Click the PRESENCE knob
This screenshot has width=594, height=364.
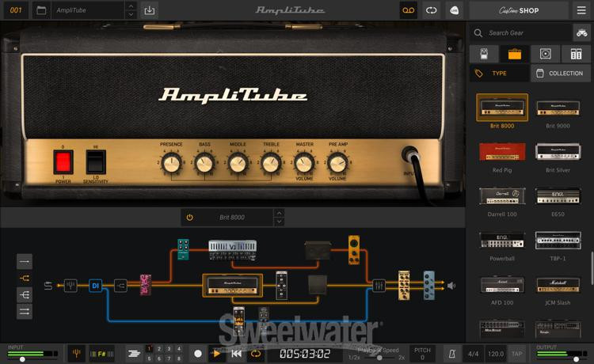(x=171, y=164)
